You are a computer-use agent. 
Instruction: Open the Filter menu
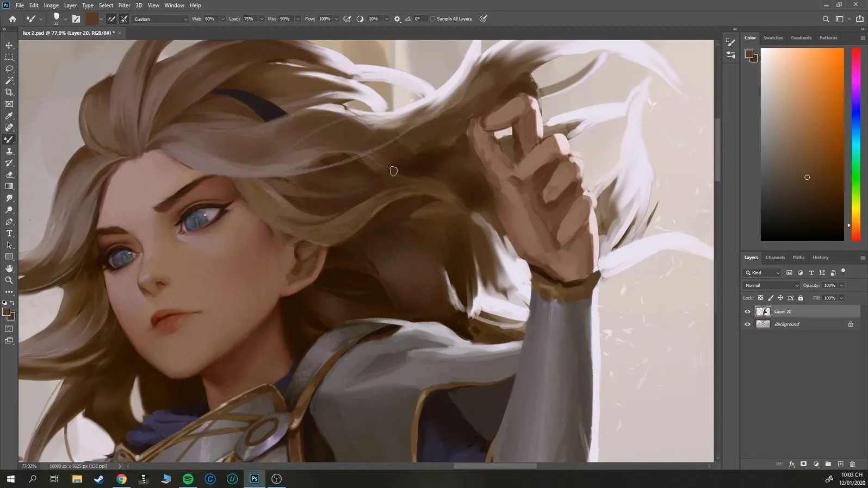(124, 5)
